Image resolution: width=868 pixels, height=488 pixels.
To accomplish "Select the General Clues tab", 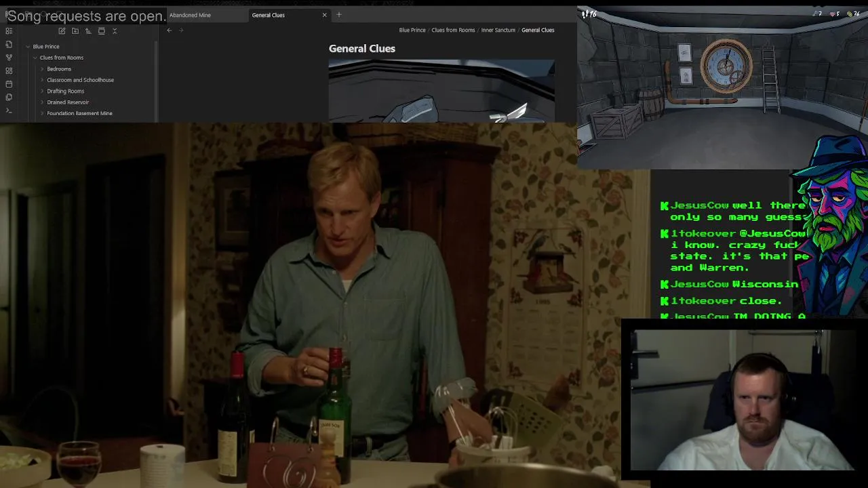I will [x=269, y=15].
